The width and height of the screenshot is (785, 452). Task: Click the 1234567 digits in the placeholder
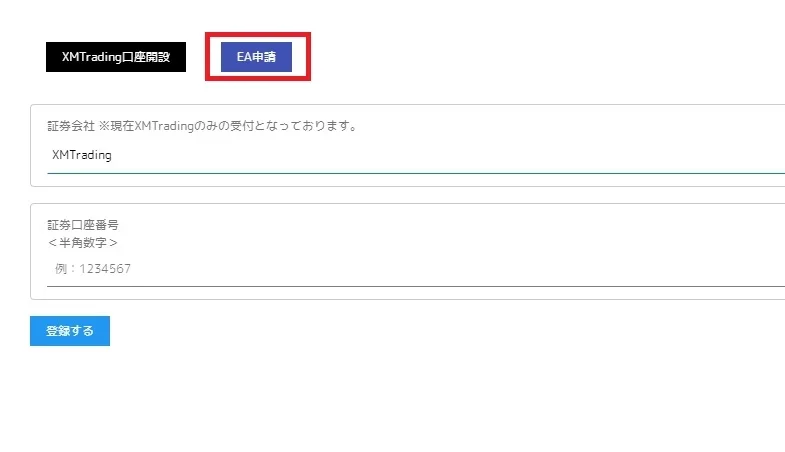[105, 269]
